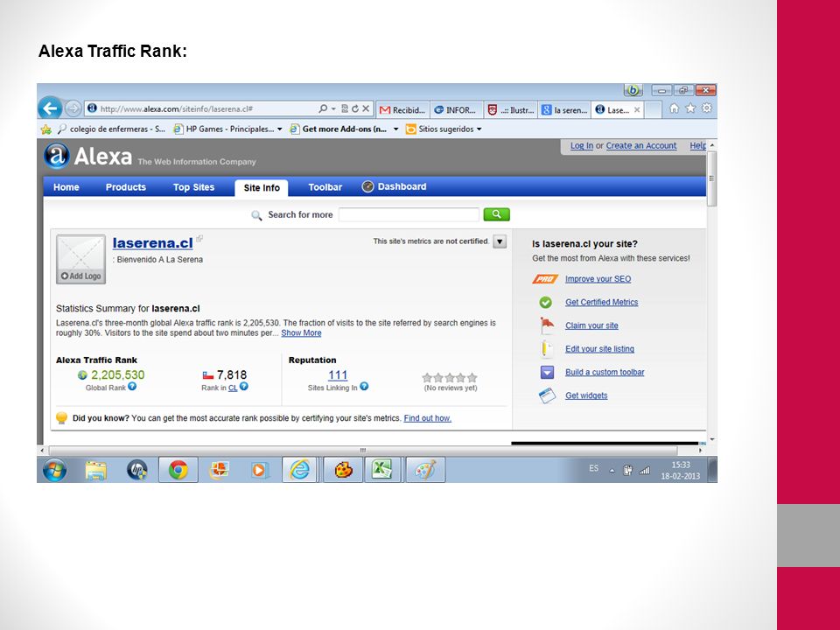The image size is (840, 630).
Task: Open the browser Home icon
Action: click(674, 108)
